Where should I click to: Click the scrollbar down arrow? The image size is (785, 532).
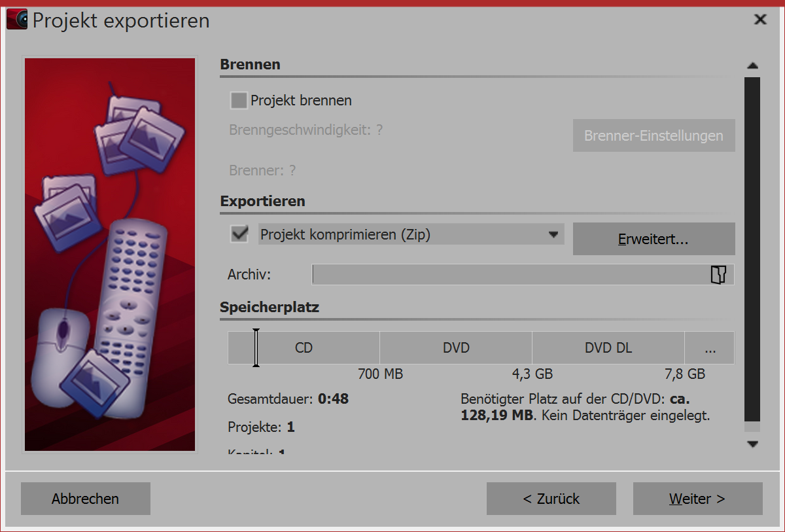point(753,442)
